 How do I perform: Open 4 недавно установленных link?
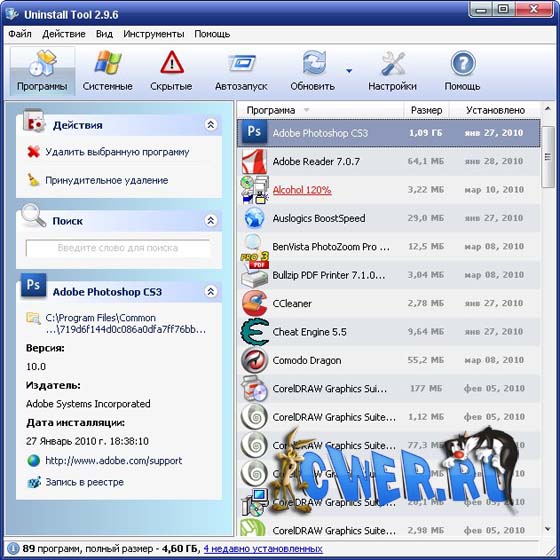pos(263,549)
